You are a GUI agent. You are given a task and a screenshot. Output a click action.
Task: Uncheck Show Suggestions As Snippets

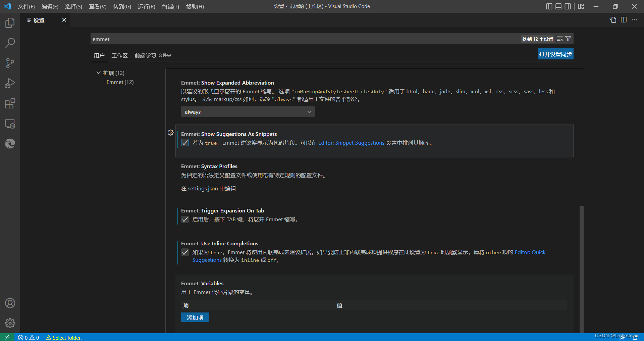click(x=185, y=143)
